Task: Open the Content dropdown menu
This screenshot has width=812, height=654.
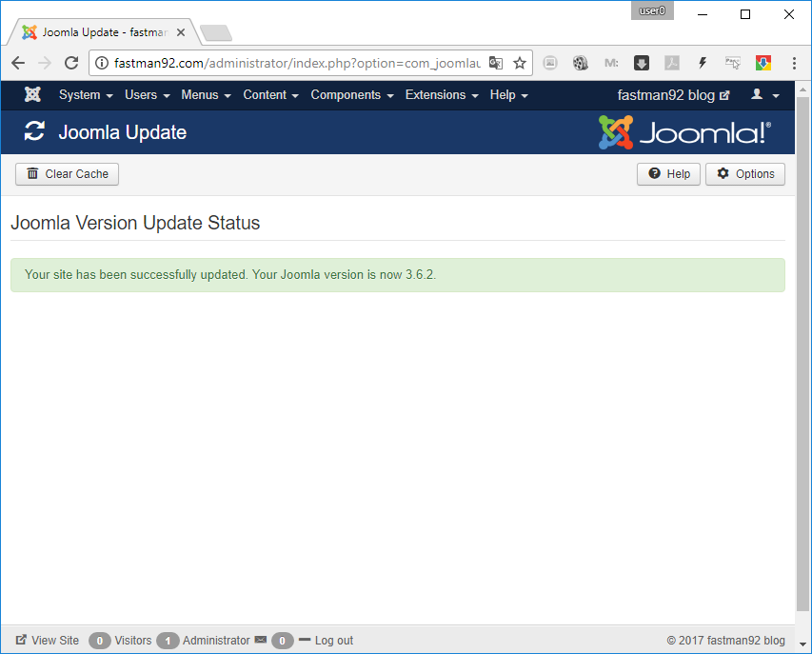Action: [x=271, y=95]
